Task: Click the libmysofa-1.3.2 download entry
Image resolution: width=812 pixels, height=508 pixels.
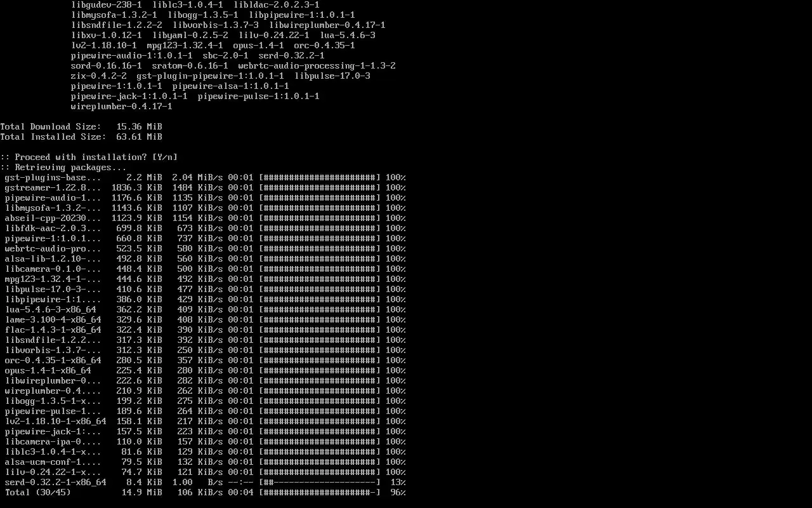Action: point(205,208)
